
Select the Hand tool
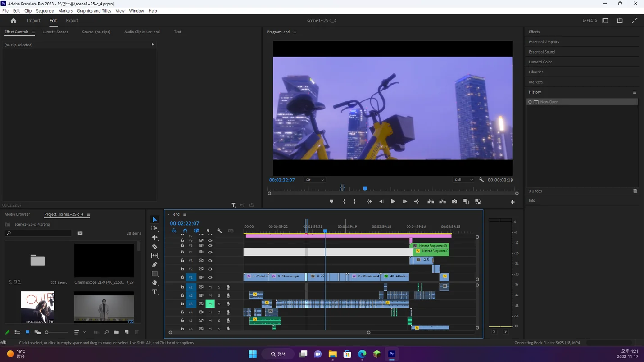tap(154, 283)
